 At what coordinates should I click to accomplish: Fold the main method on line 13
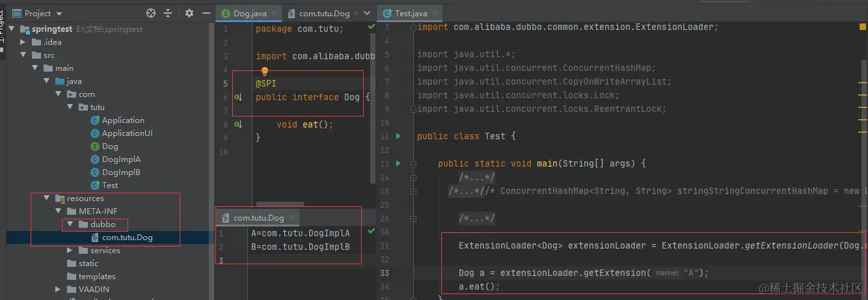tap(413, 163)
